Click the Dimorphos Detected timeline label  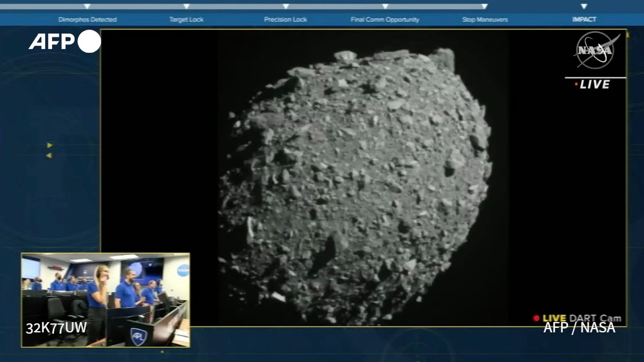tap(88, 19)
